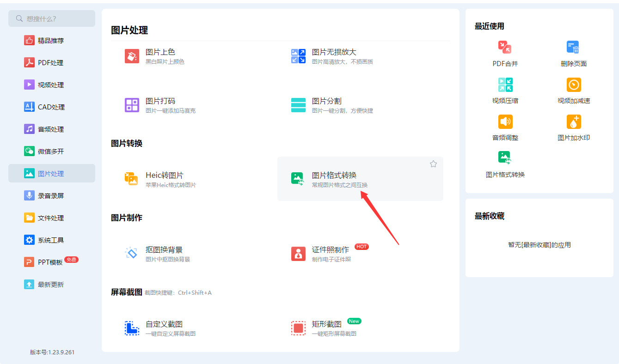619x364 pixels.
Task: Open the 图片分割 split icon
Action: point(298,105)
